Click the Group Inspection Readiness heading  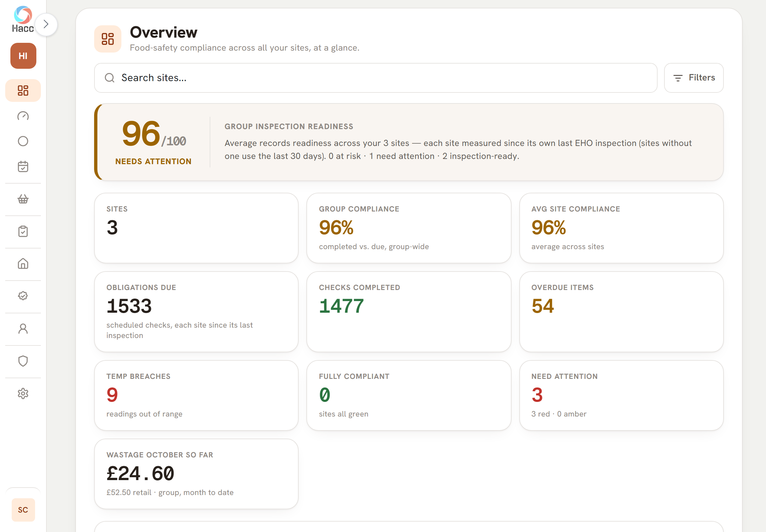pos(289,126)
